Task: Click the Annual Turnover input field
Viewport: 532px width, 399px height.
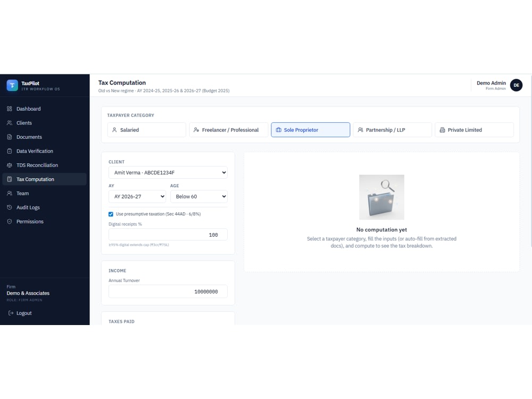Action: [168, 292]
